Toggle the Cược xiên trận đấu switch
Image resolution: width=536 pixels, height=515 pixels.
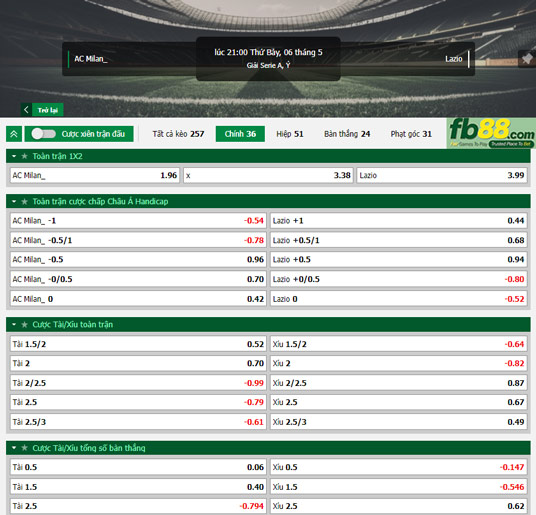pyautogui.click(x=44, y=134)
